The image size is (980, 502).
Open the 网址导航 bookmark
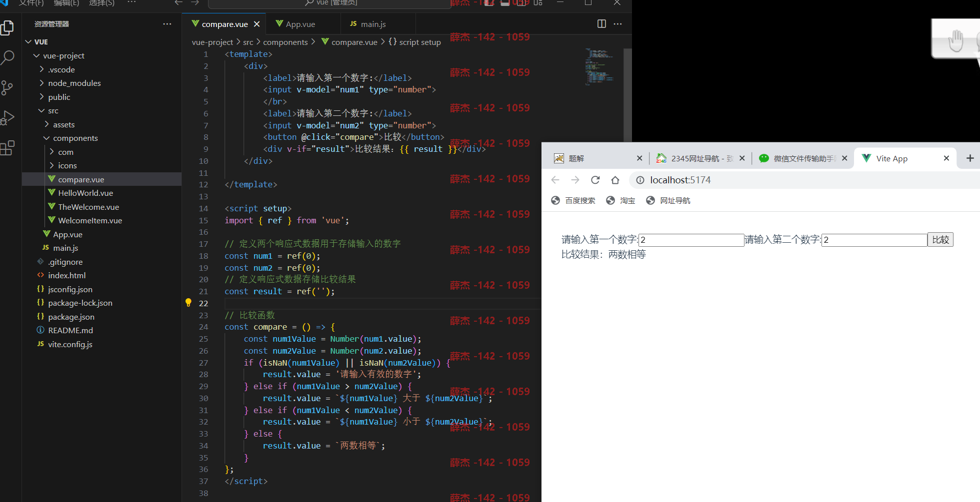click(668, 200)
